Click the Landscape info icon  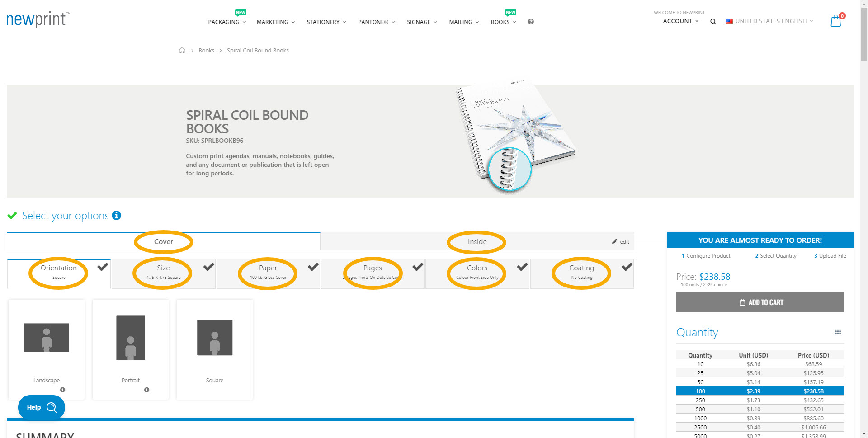coord(62,390)
